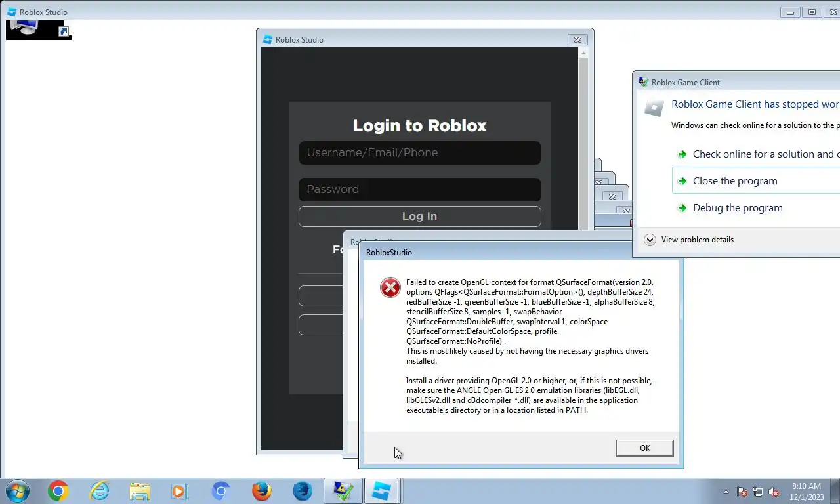Open Internet Explorer from the taskbar
The image size is (840, 504).
pyautogui.click(x=99, y=491)
